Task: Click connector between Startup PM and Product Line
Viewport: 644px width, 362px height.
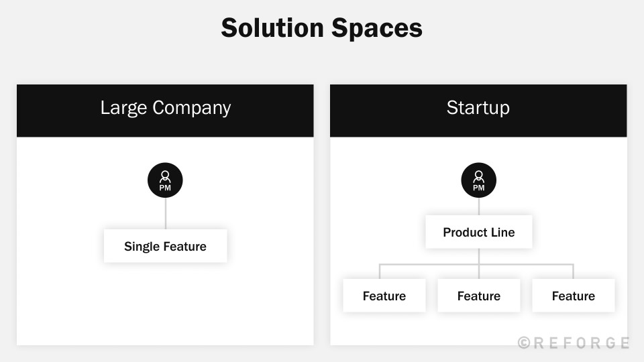Action: point(478,207)
